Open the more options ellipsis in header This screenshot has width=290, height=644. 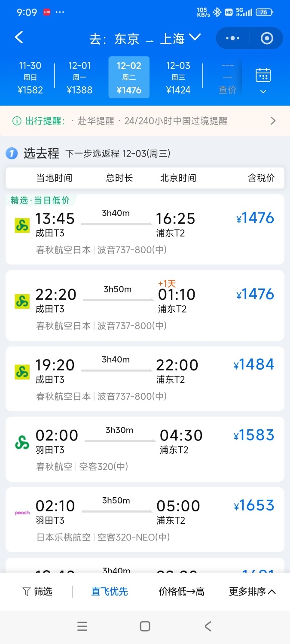(x=232, y=38)
